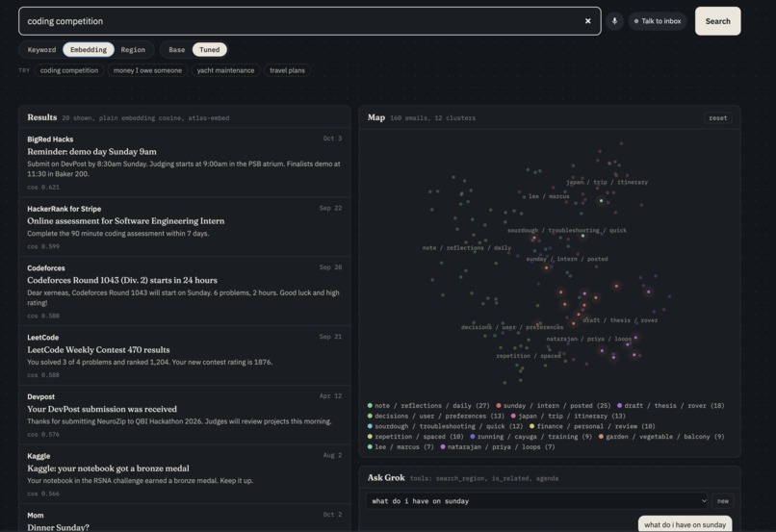
Task: Click the Search button
Action: (717, 21)
